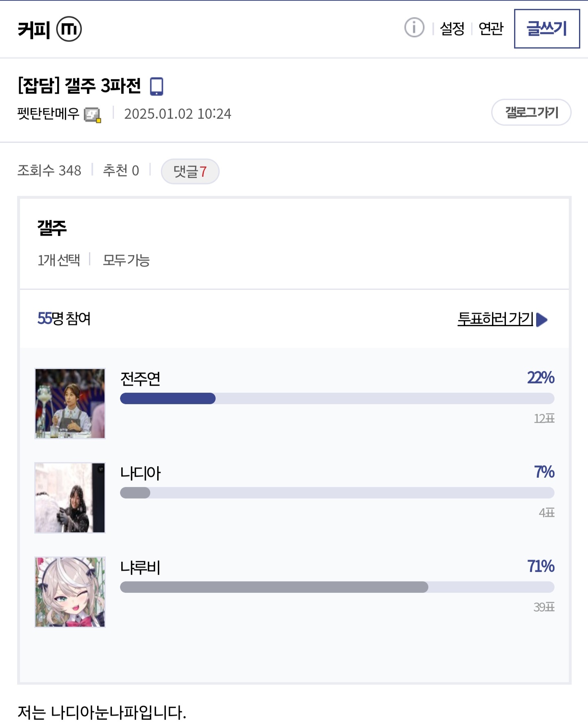Click the minor gallery M icon
588x728 pixels.
[x=69, y=29]
